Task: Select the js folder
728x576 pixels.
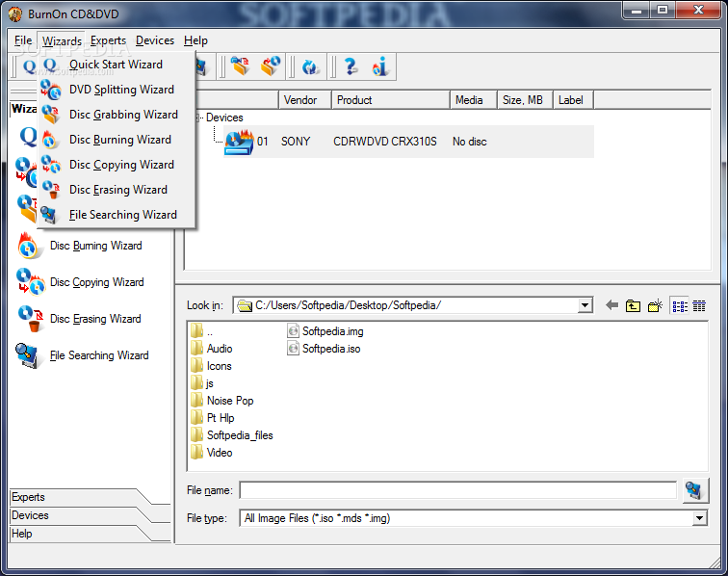Action: click(202, 383)
